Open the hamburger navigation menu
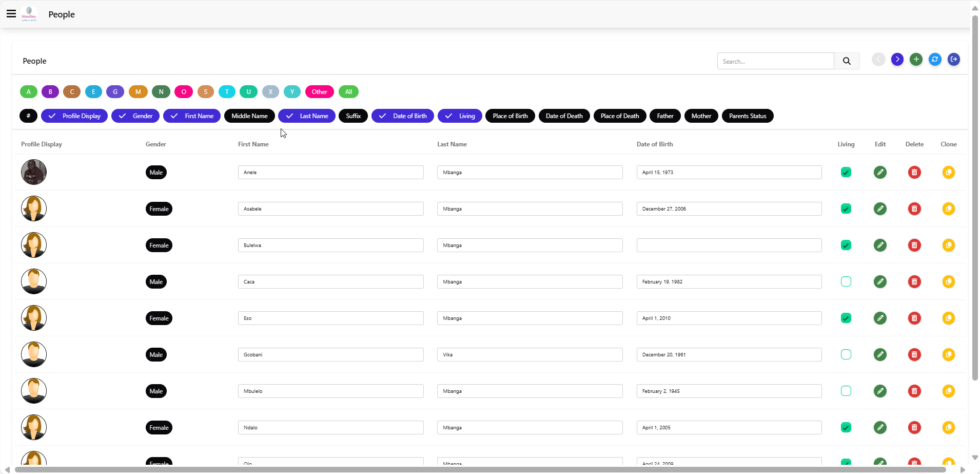Screen dimensions: 980x474 coord(11,14)
